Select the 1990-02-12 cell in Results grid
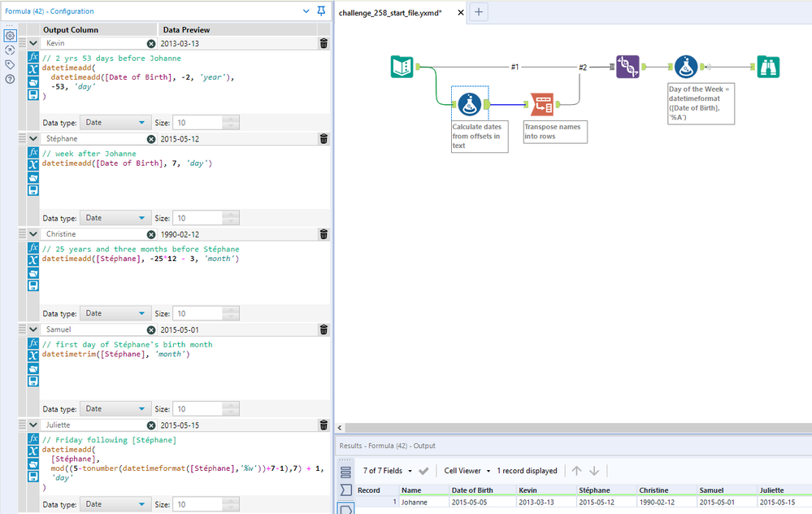The height and width of the screenshot is (514, 812). pos(667,502)
